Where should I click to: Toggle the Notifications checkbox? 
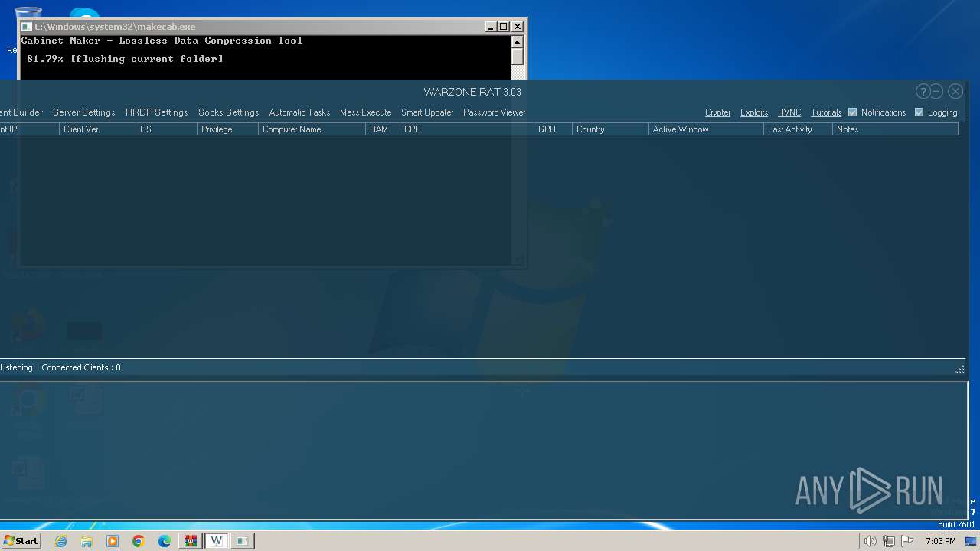click(852, 112)
